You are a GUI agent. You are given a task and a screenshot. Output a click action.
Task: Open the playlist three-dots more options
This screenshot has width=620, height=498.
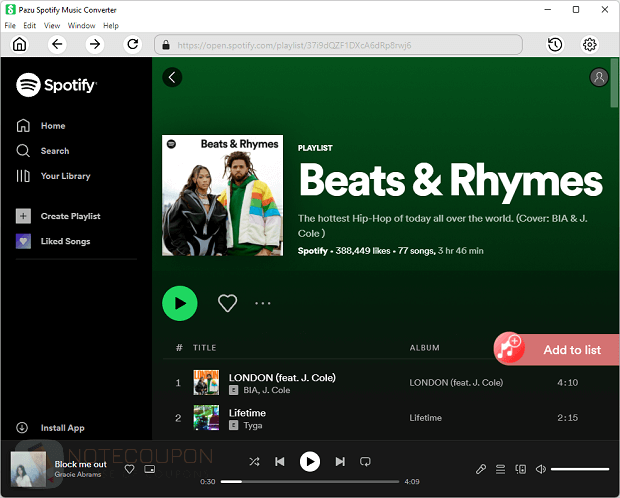[263, 303]
